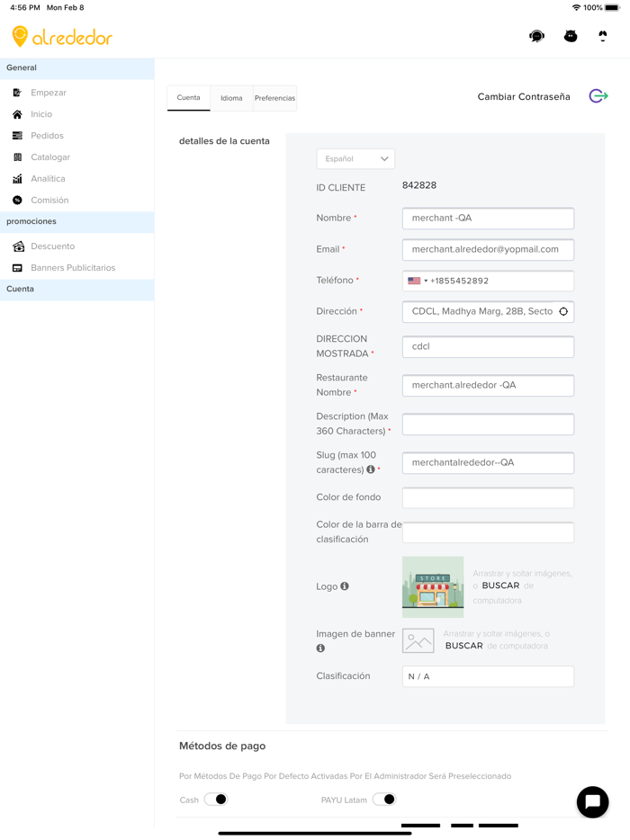Click the Empezar sidebar icon

(x=17, y=93)
